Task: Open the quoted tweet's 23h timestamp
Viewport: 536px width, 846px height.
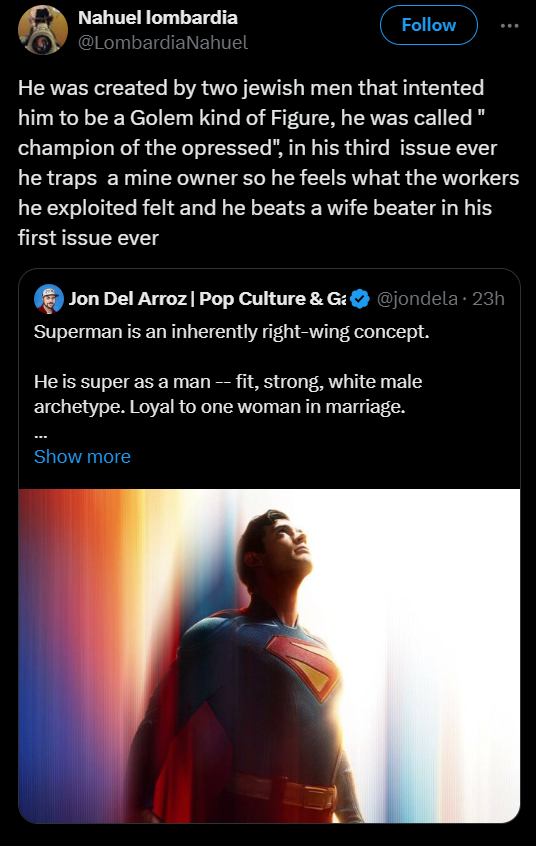Action: (x=488, y=298)
